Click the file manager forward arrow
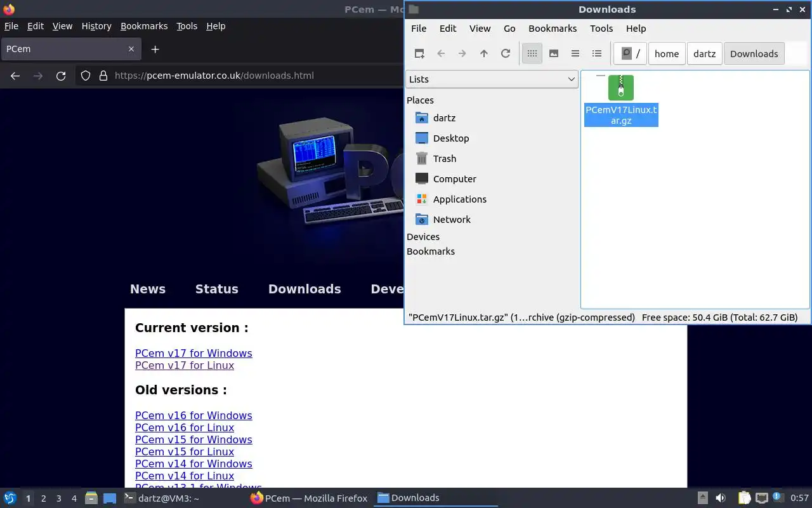Image resolution: width=812 pixels, height=508 pixels. coord(462,54)
